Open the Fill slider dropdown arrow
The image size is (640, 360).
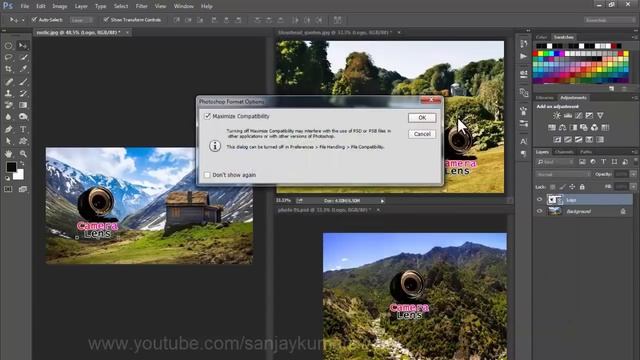(633, 187)
